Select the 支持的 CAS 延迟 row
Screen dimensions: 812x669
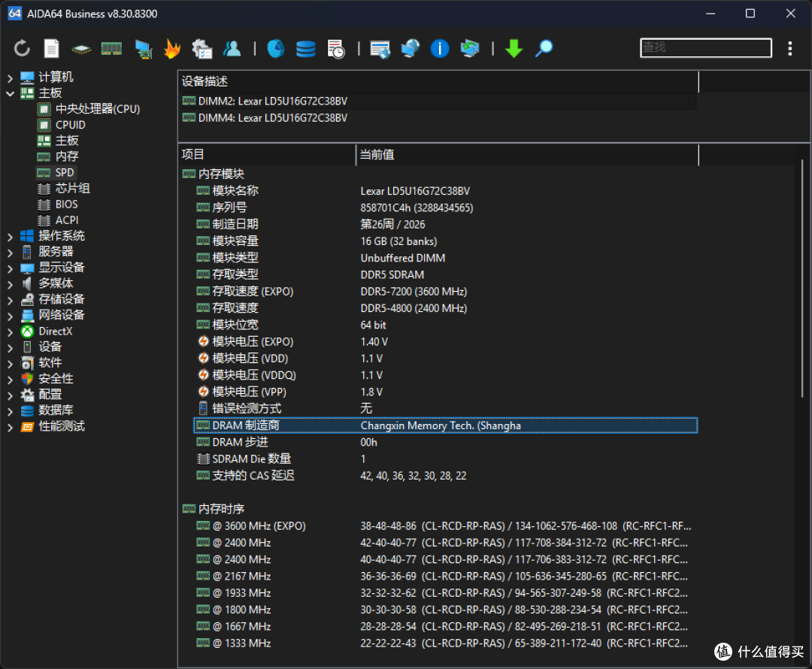coord(445,475)
